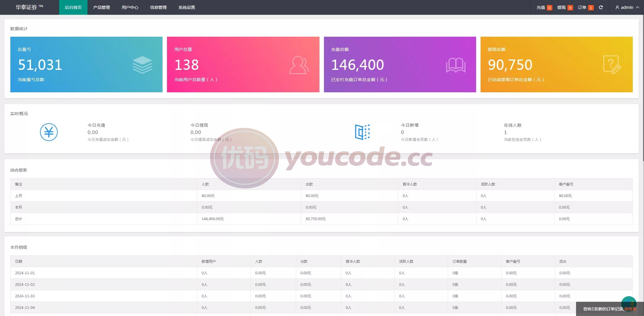This screenshot has height=316, width=644.
Task: Click the 请查看 link in order notification
Action: (630, 309)
